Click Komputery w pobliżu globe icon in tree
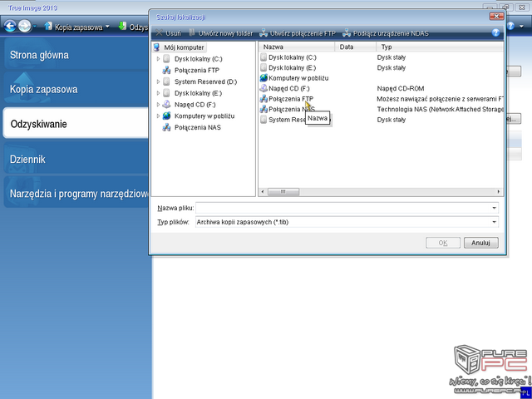 tap(166, 116)
